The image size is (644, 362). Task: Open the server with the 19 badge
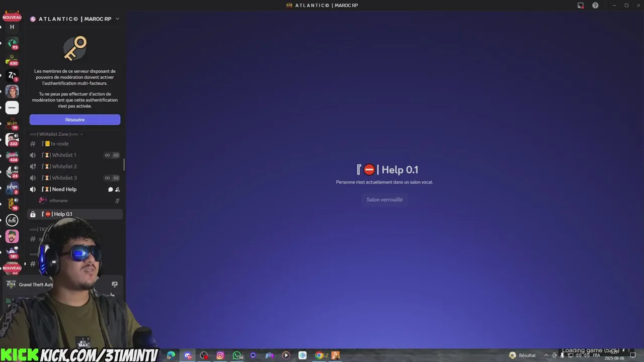point(12,124)
